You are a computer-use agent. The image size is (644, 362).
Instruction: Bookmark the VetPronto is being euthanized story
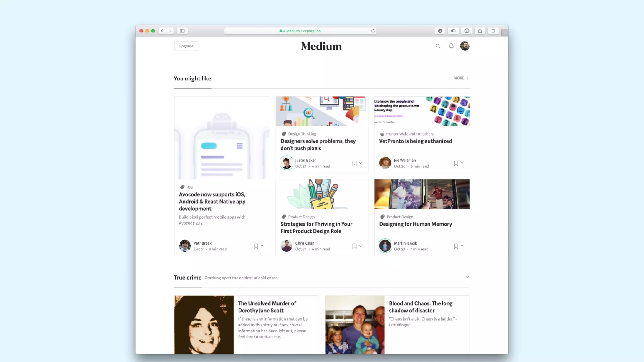tap(456, 163)
